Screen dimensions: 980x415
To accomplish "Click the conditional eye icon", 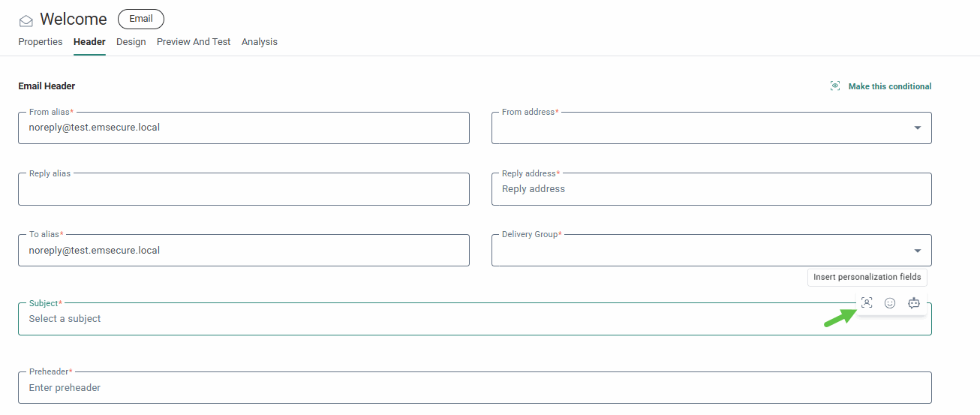I will 835,86.
